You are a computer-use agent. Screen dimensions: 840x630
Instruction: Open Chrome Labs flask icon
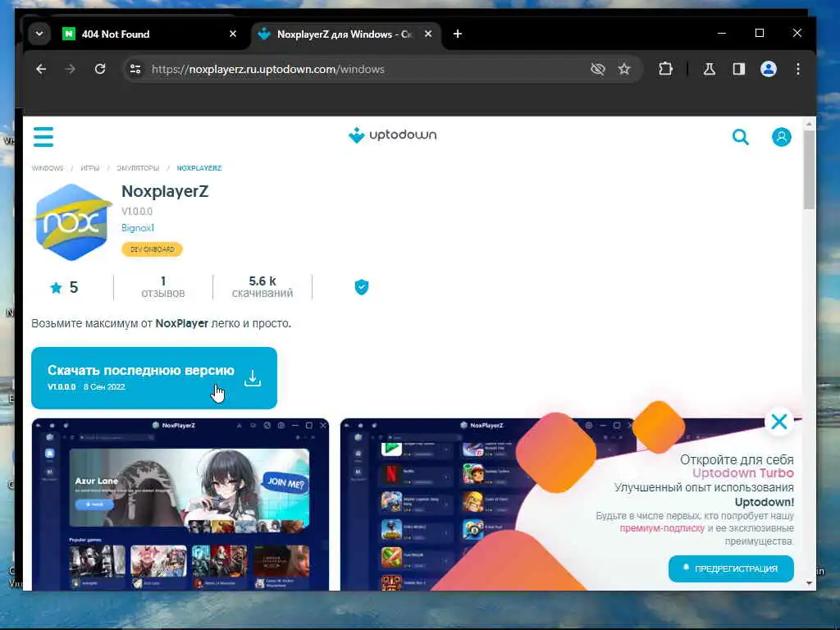[x=710, y=69]
